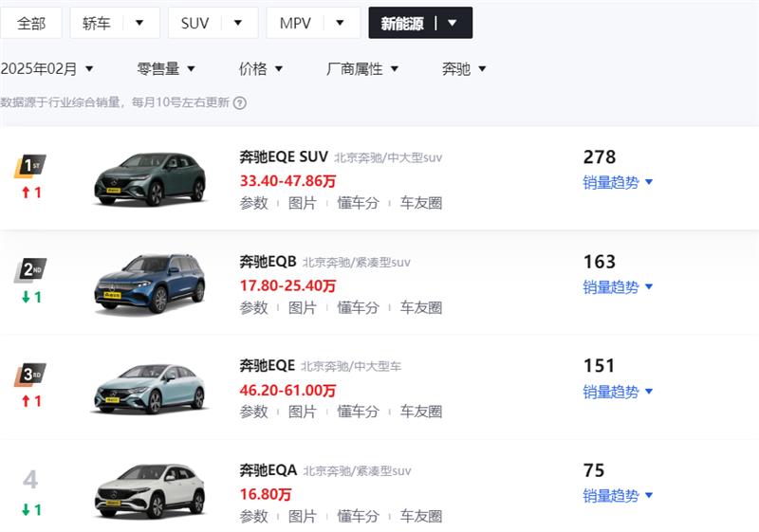Select the 全部 category tab
Screen dimensions: 759x532
pos(31,23)
